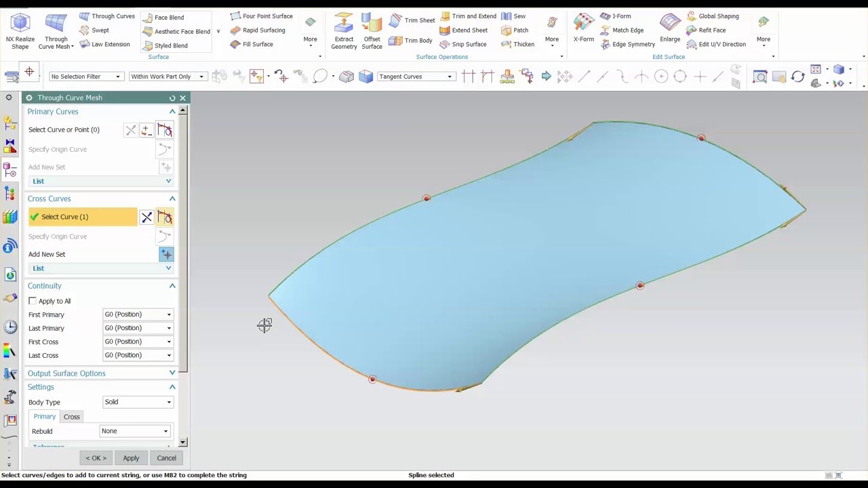Screen dimensions: 868x488
Task: Choose the Edge Symmetry command
Action: 627,45
